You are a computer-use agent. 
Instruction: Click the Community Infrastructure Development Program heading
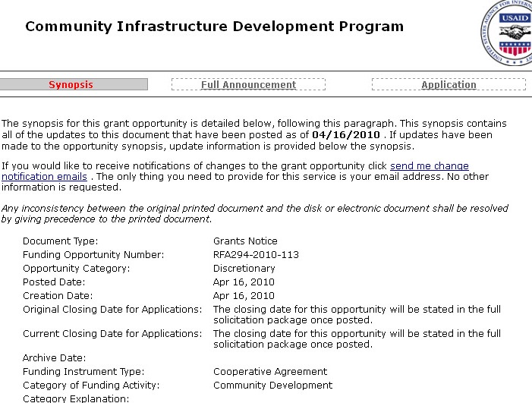coord(214,27)
